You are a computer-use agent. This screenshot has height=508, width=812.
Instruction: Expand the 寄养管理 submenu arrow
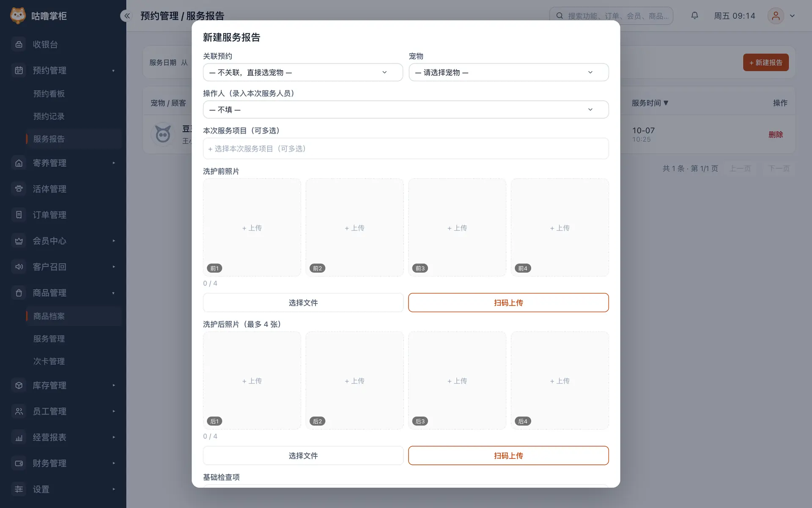click(114, 163)
